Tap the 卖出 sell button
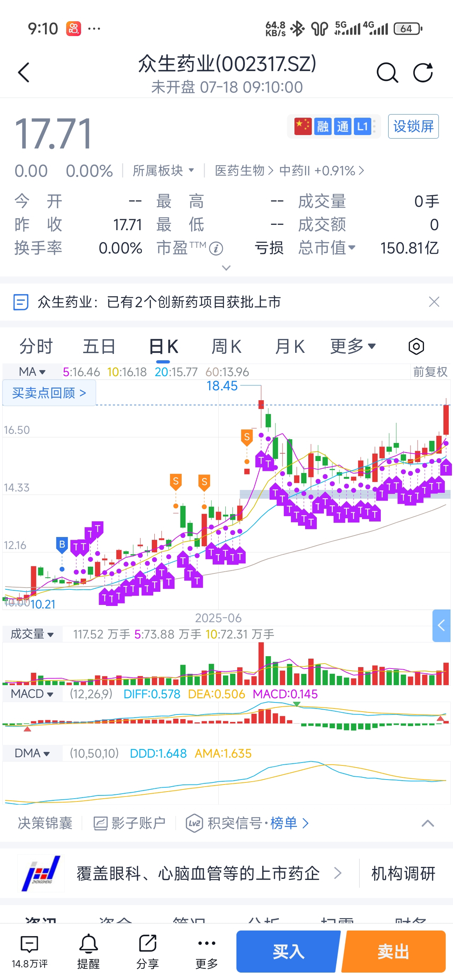Image resolution: width=453 pixels, height=980 pixels. tap(394, 951)
